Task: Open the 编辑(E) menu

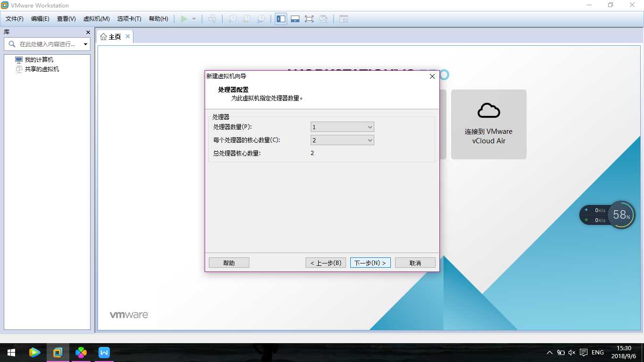Action: 40,19
